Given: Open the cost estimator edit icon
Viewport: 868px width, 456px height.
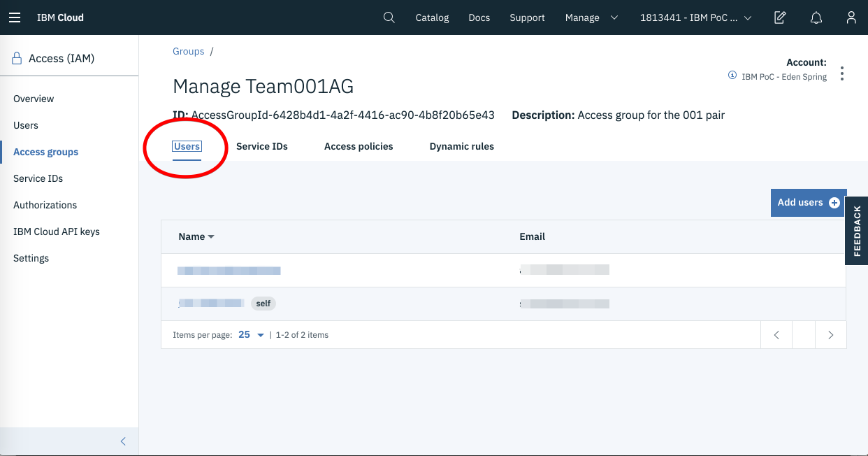Looking at the screenshot, I should coord(781,17).
